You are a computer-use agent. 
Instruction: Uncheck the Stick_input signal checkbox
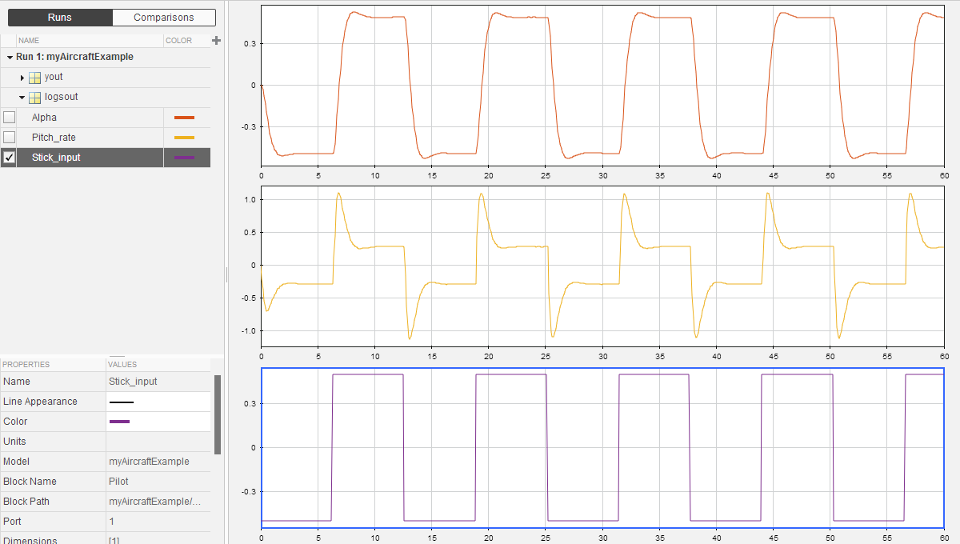pos(9,157)
